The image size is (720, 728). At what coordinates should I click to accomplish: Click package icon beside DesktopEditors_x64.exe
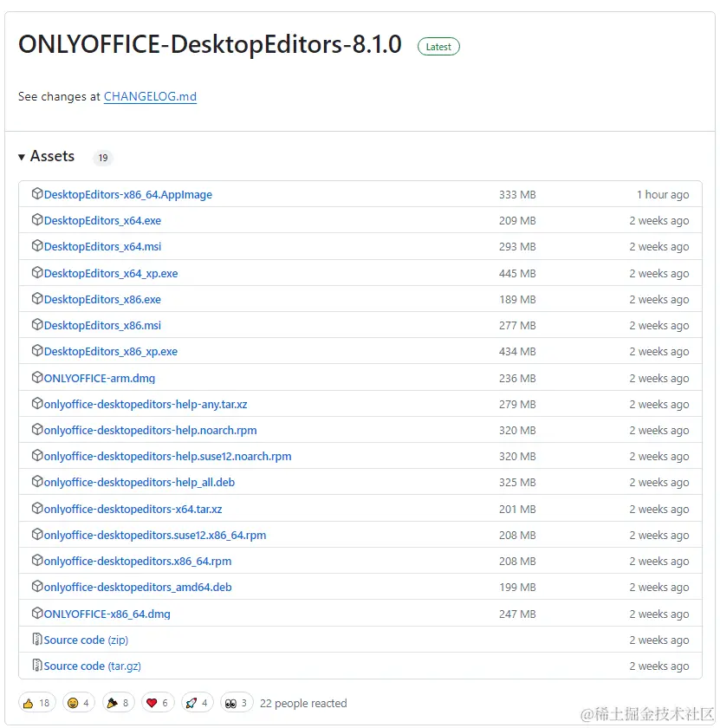[37, 219]
